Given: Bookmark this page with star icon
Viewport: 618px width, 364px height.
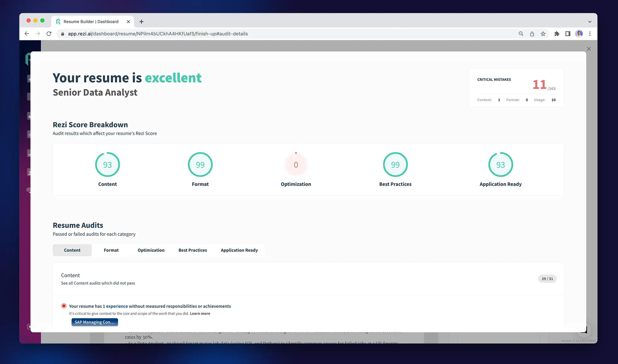Looking at the screenshot, I should point(543,34).
